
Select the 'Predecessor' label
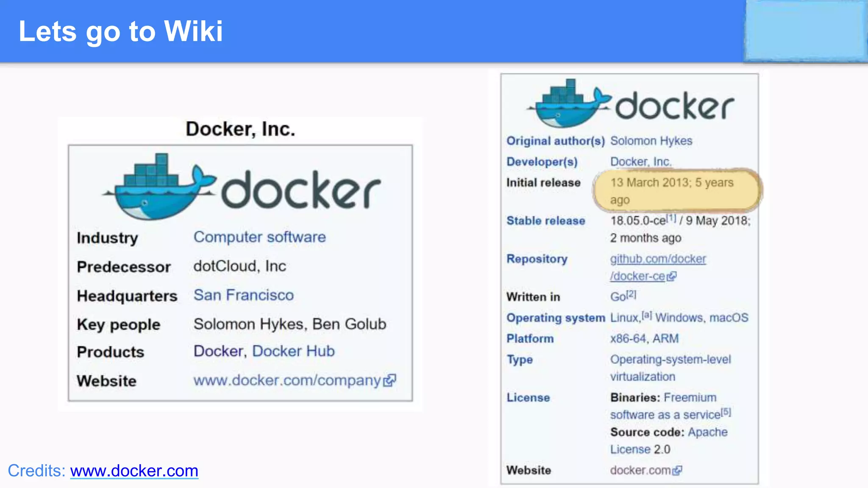tap(124, 267)
